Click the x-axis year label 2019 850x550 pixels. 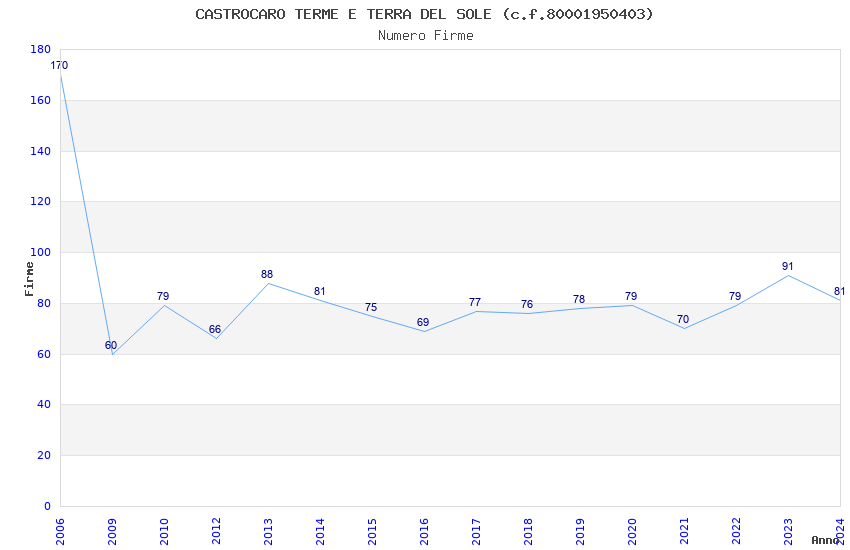580,532
